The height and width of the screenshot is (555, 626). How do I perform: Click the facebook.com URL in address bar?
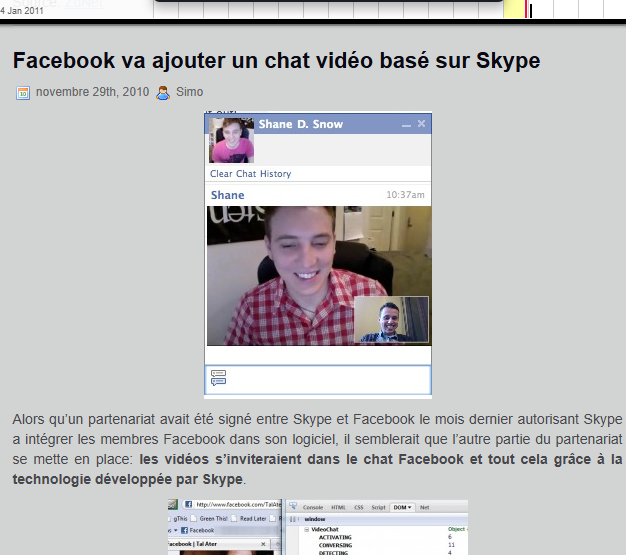coord(238,505)
